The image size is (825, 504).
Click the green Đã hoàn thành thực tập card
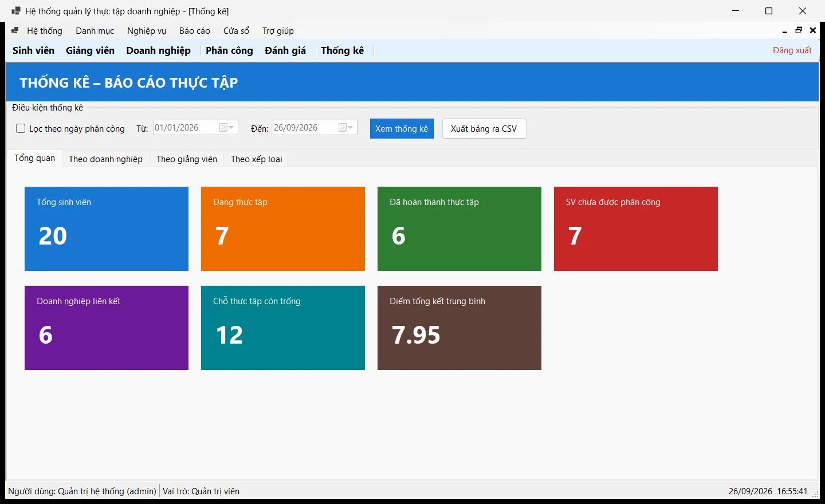459,229
